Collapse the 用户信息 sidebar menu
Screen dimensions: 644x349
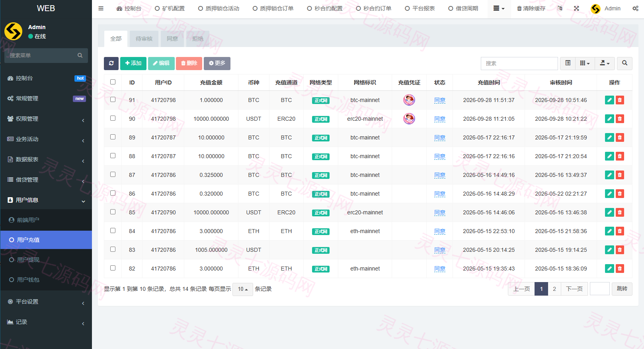coord(46,200)
